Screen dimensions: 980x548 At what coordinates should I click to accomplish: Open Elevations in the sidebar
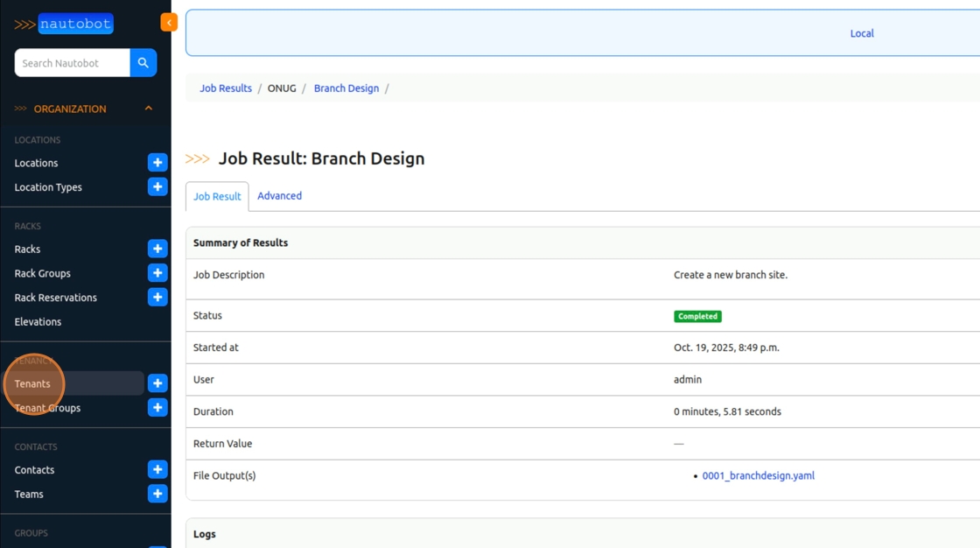click(x=38, y=322)
